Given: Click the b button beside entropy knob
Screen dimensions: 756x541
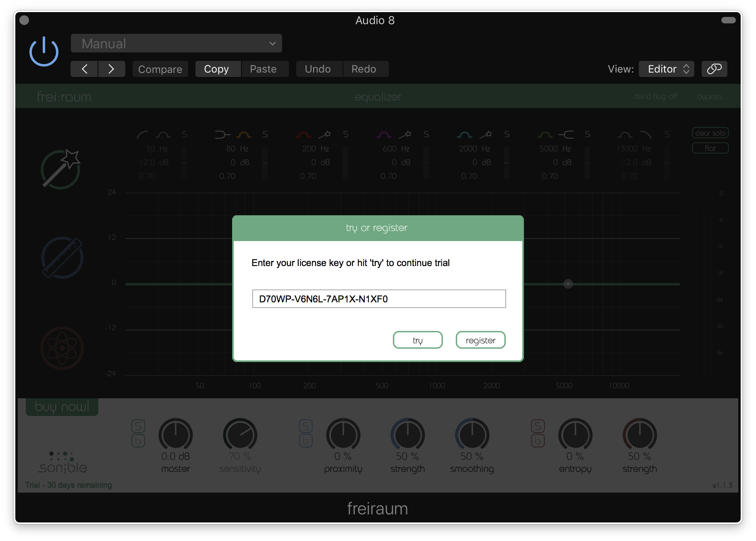Looking at the screenshot, I should pos(538,441).
